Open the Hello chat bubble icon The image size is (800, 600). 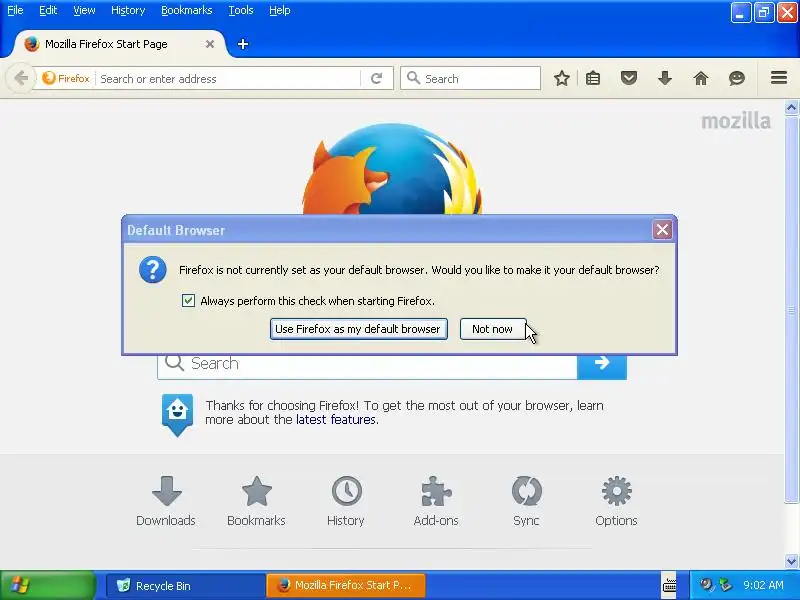(x=737, y=78)
